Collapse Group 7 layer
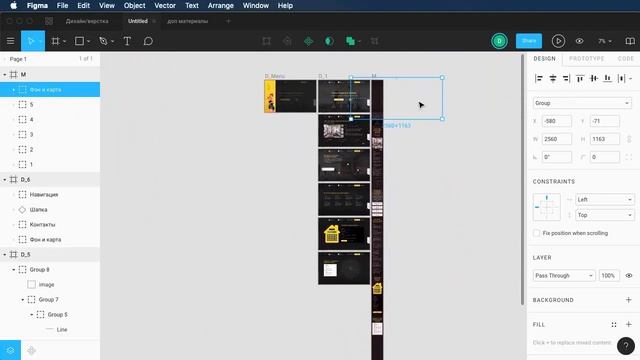Viewport: 640px width, 360px height. (x=22, y=300)
